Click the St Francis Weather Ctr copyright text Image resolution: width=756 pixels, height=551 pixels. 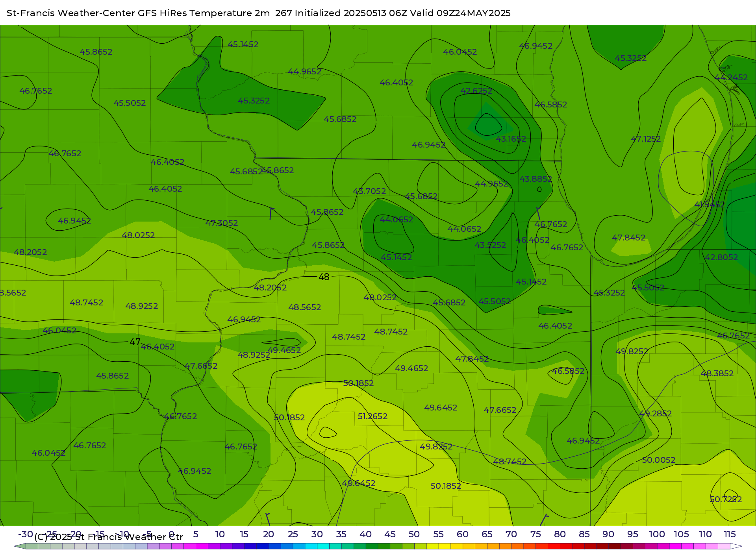(x=109, y=537)
